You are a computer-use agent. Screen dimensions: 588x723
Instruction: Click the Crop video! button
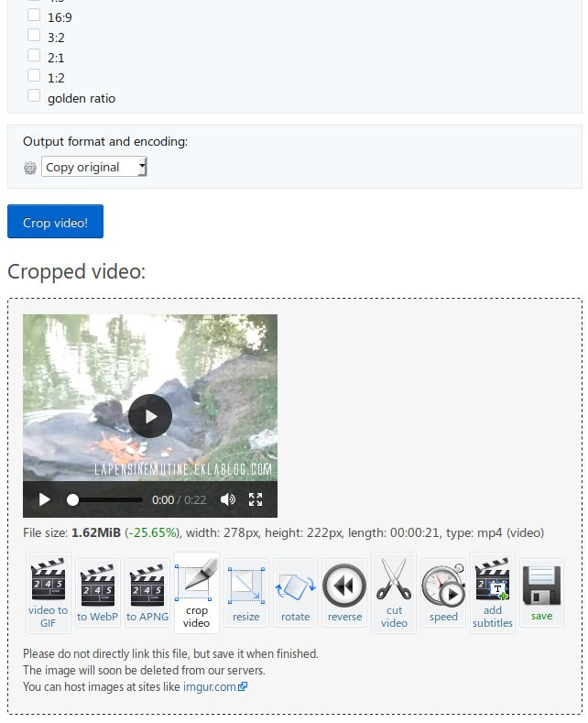[x=55, y=222]
